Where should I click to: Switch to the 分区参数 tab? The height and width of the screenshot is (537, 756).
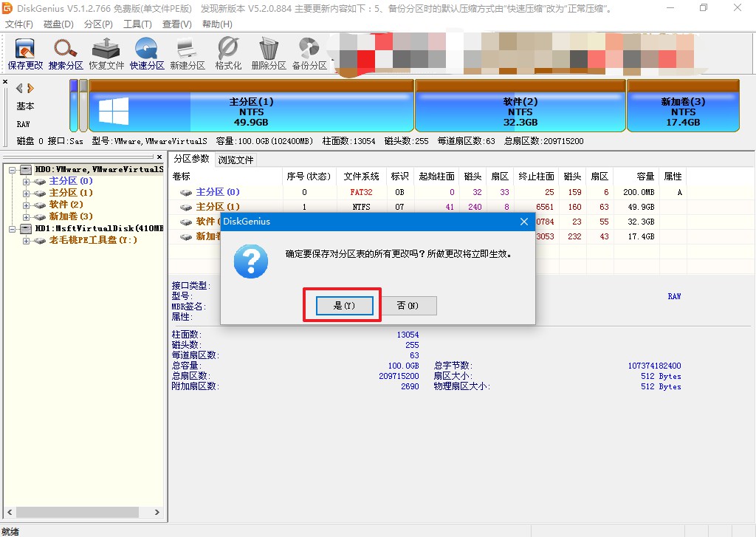pos(191,159)
